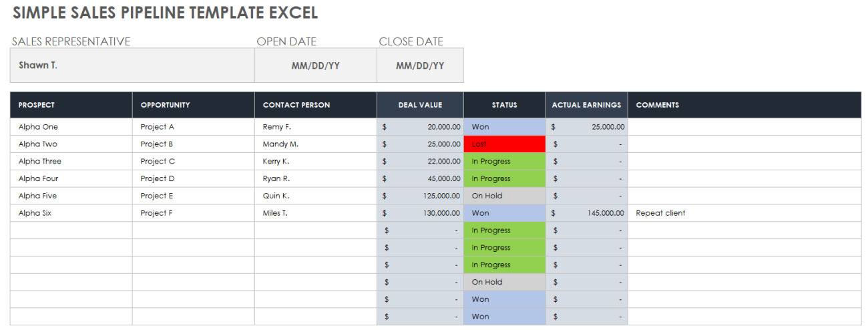Click the Close Date MM/DD/YY field

pos(420,65)
